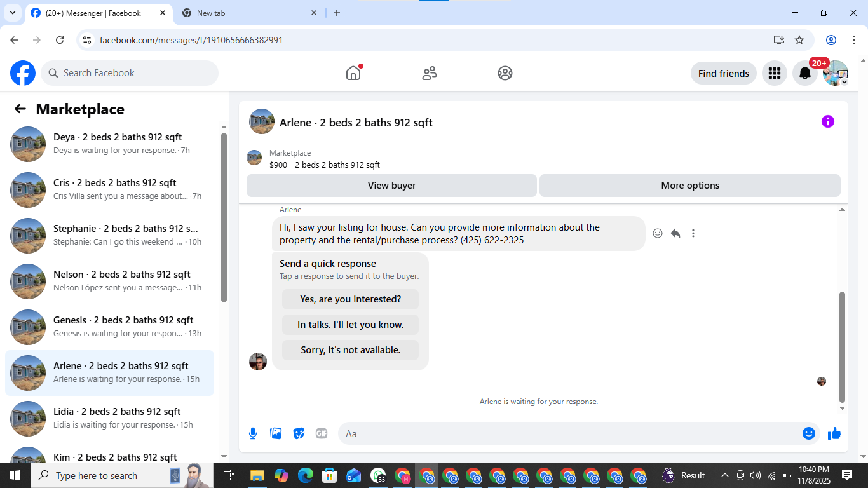
Task: Click the listing thumbnail in chat header
Action: point(254,158)
